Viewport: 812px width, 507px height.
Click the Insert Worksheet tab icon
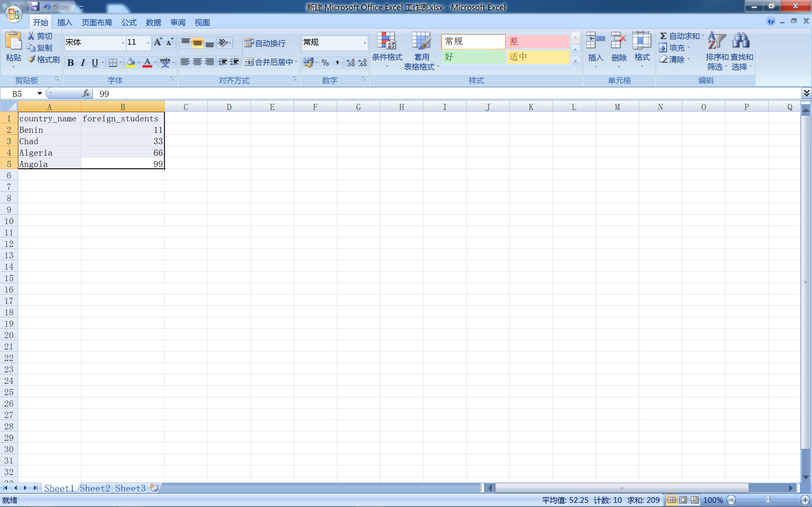(x=154, y=488)
